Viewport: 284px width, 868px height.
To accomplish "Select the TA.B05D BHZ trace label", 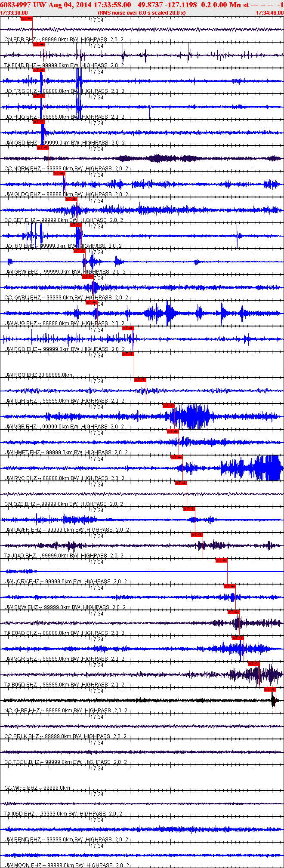I will pyautogui.click(x=64, y=685).
